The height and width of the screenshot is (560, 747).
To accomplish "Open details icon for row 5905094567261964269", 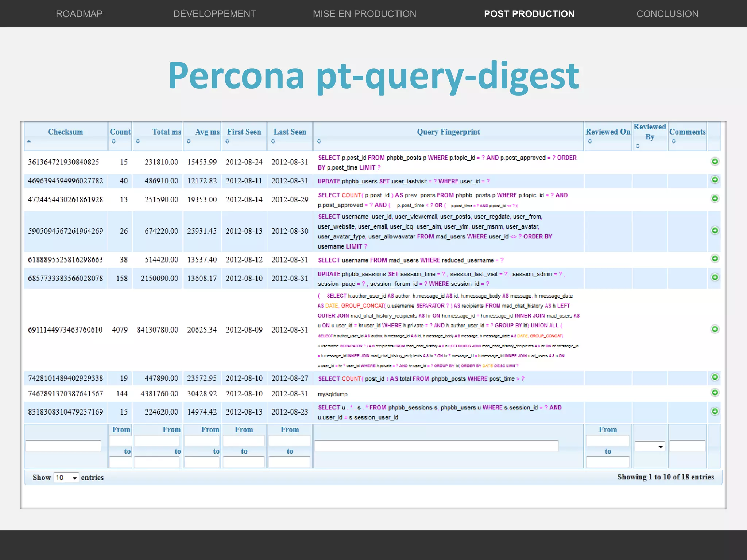I will coord(715,230).
